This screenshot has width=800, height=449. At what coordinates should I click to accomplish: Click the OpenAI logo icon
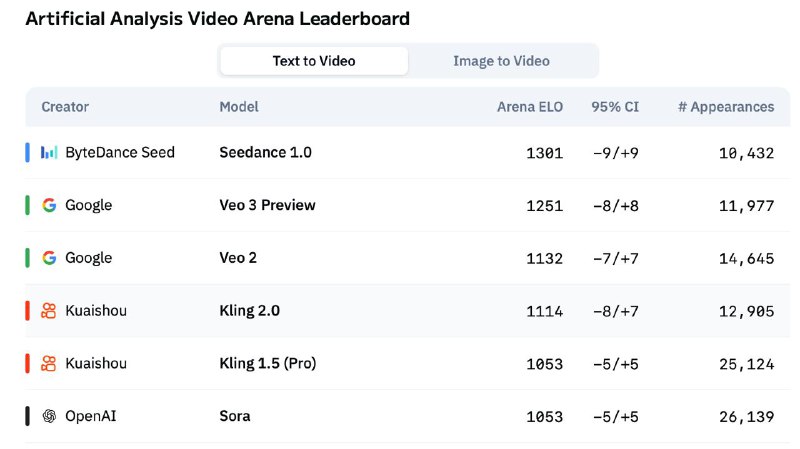click(x=49, y=416)
